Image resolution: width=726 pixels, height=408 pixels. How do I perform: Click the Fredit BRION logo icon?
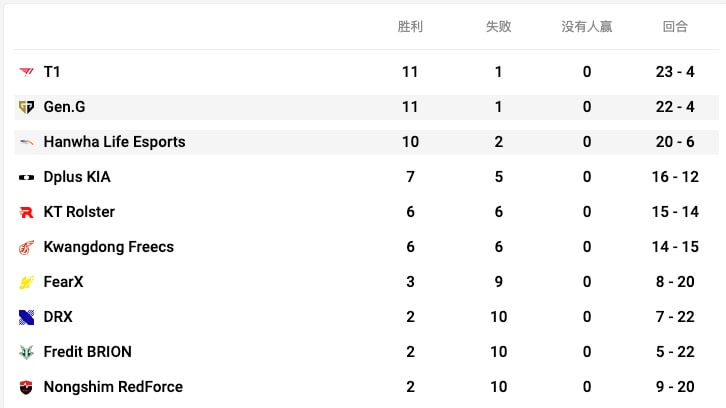click(26, 352)
